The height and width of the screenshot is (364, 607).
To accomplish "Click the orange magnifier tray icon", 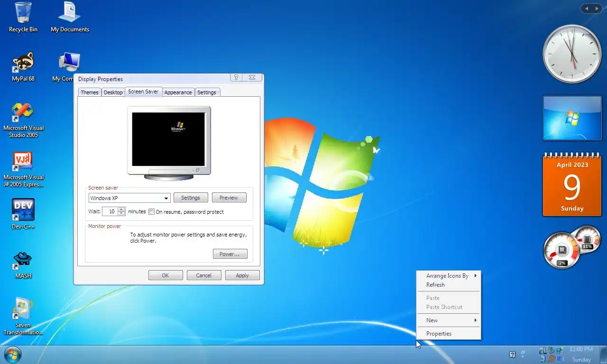I will click(552, 359).
